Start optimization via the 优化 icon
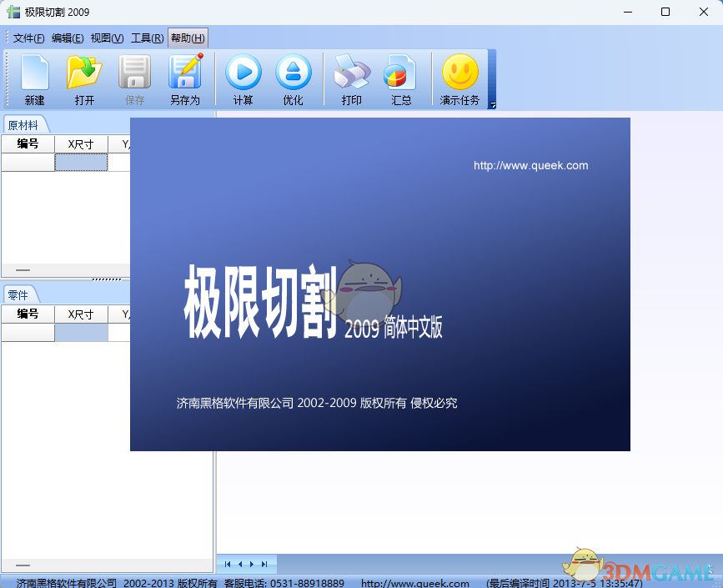Image resolution: width=723 pixels, height=588 pixels. point(294,79)
